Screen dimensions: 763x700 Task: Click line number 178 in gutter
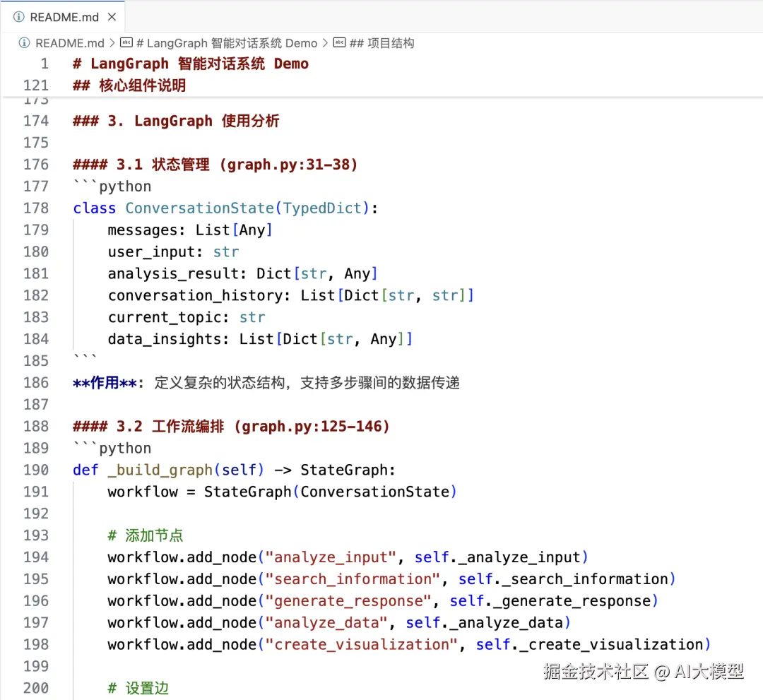(36, 208)
